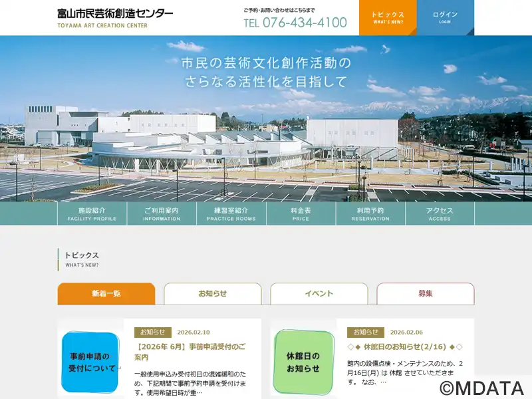
Task: Click the date text 2026.02.10
Action: pyautogui.click(x=194, y=332)
